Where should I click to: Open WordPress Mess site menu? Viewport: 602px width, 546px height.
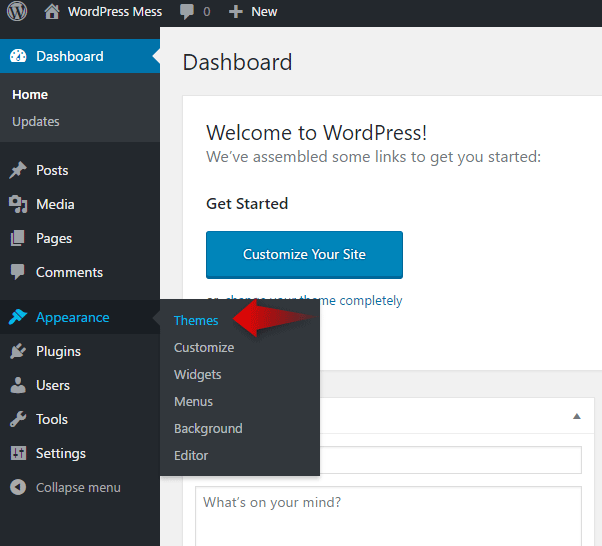[x=104, y=12]
